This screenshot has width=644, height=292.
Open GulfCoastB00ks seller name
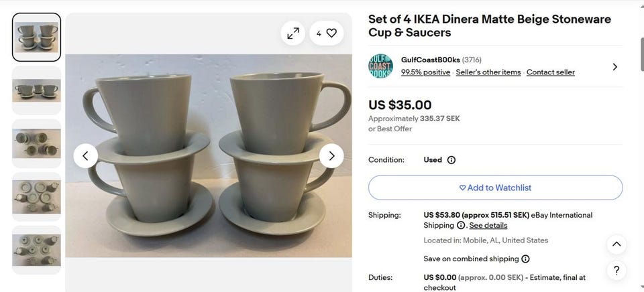tap(430, 60)
